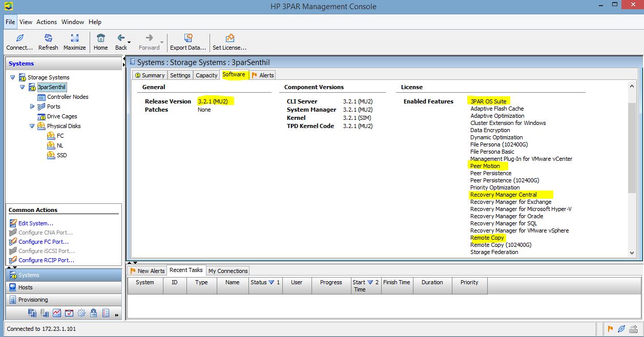
Task: Open the Actions menu
Action: click(46, 22)
